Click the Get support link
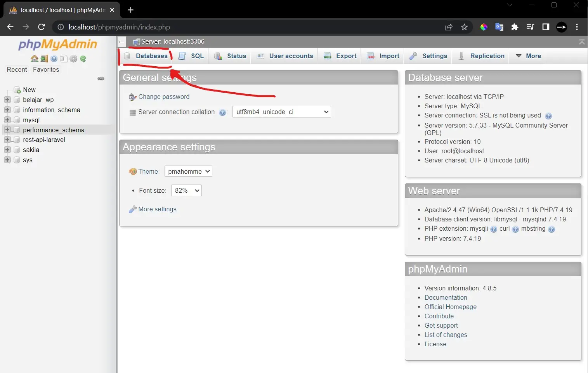588x373 pixels. [441, 325]
